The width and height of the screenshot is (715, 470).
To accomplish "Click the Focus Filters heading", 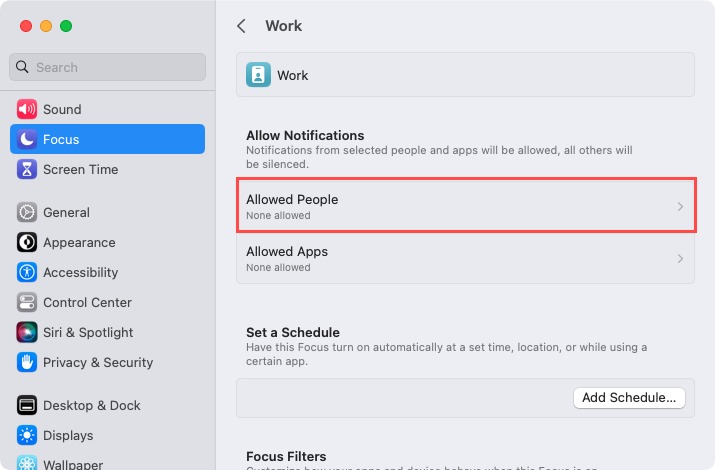I will [x=286, y=456].
